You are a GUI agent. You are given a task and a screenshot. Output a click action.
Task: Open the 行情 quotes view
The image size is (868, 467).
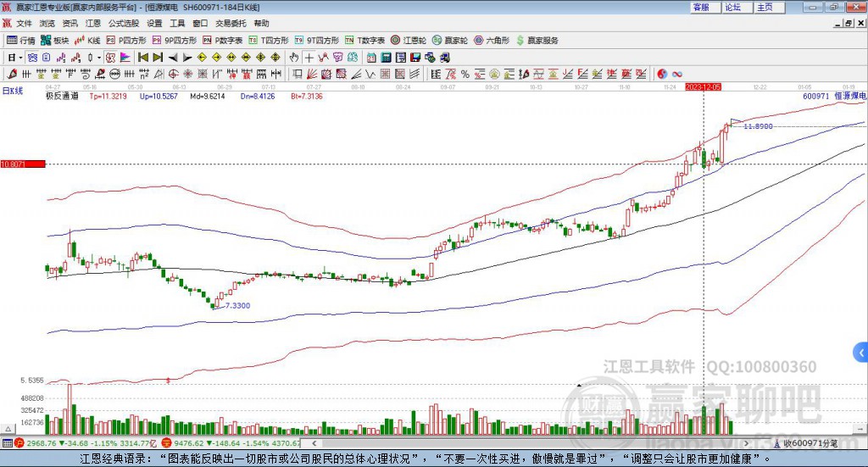(x=21, y=41)
